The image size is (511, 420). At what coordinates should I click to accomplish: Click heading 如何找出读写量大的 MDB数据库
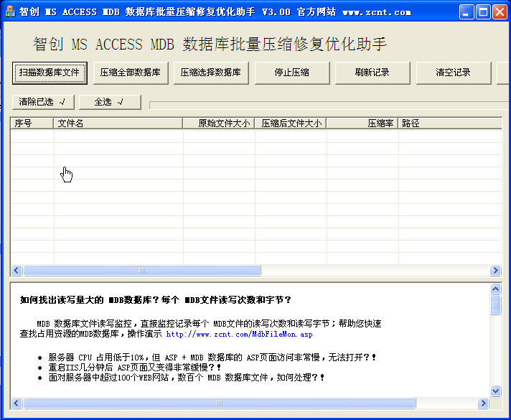(154, 299)
